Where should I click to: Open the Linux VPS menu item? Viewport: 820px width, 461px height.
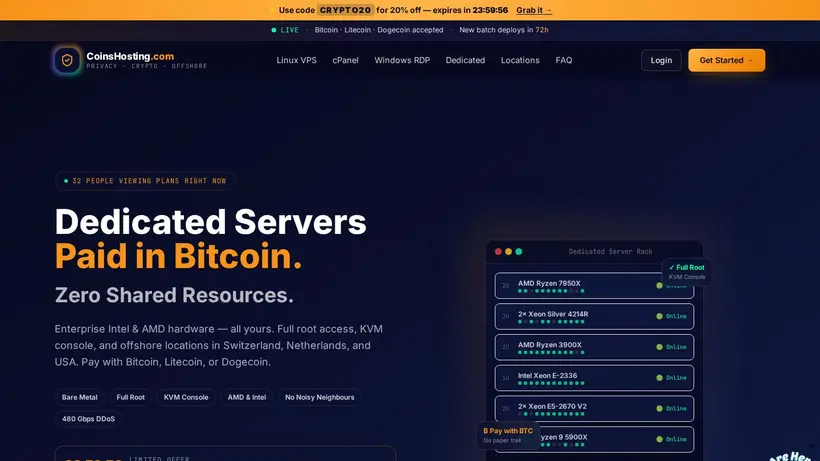tap(297, 60)
